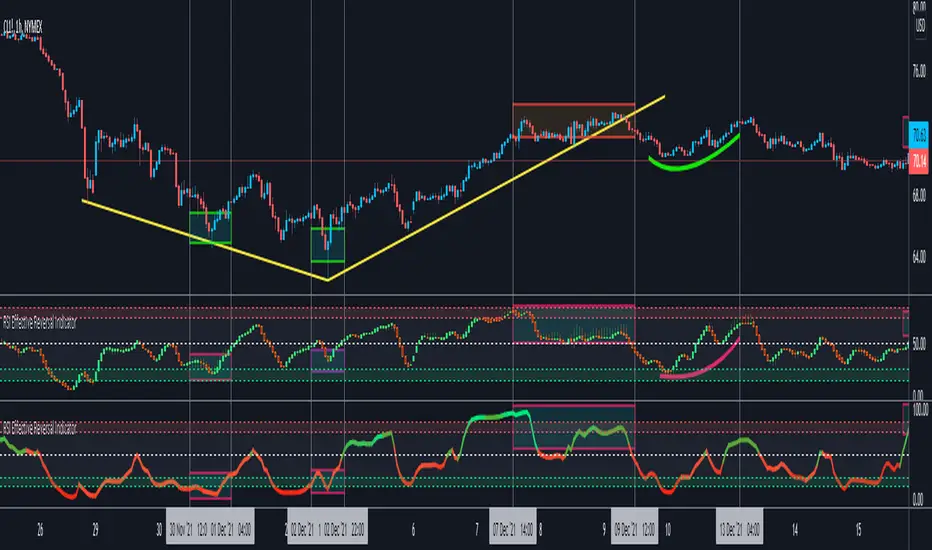
Task: Click the upper RSI Effective Reversal Indicator label
Action: [40, 323]
